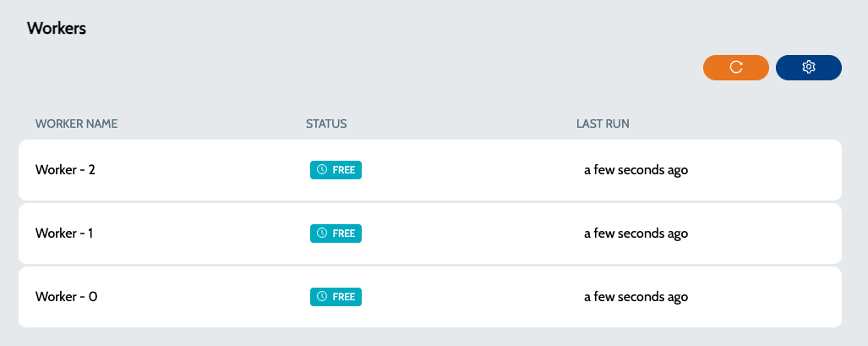Open the Worker - 2 row

[x=430, y=170]
